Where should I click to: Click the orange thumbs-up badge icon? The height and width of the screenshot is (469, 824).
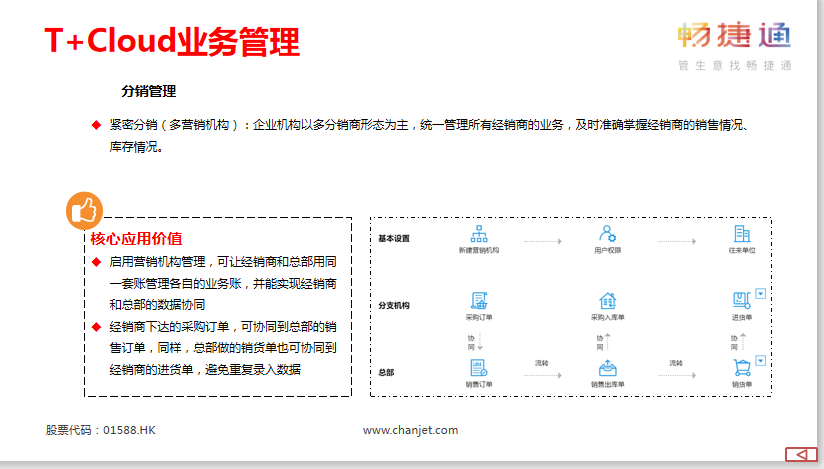(x=84, y=210)
